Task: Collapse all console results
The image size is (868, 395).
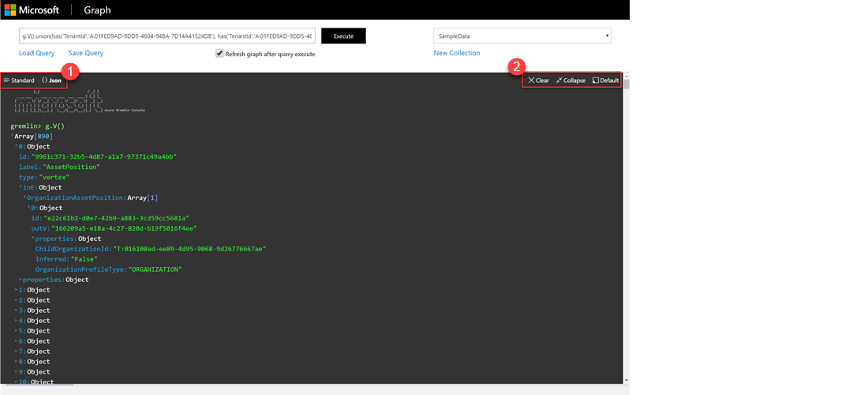Action: 571,81
